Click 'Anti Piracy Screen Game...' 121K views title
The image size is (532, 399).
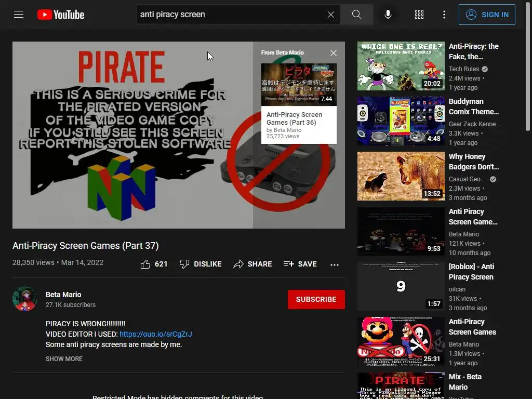[x=473, y=217]
